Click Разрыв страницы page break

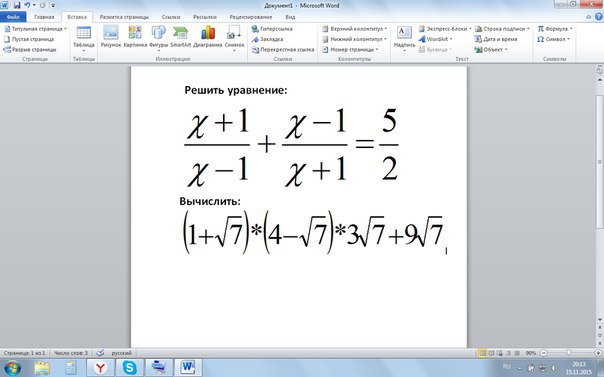pos(30,50)
